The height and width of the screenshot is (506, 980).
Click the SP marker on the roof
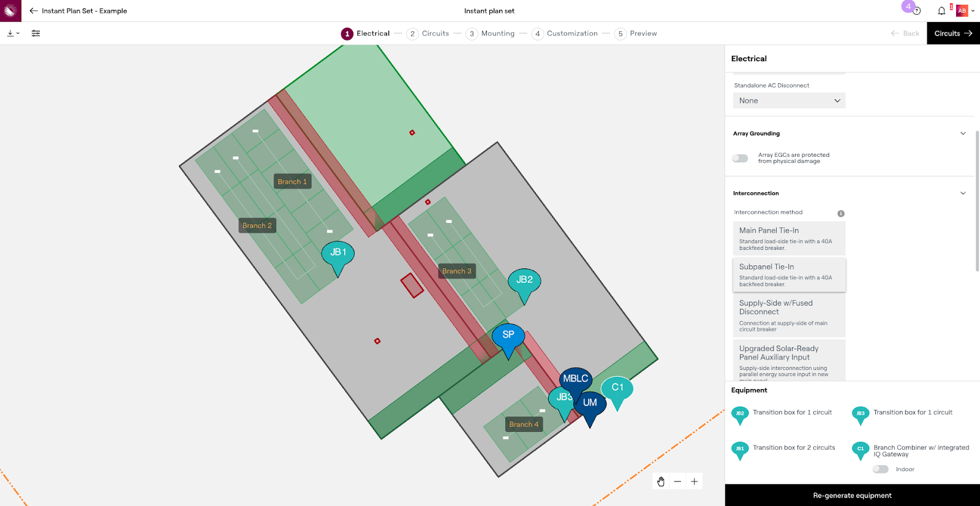[508, 336]
